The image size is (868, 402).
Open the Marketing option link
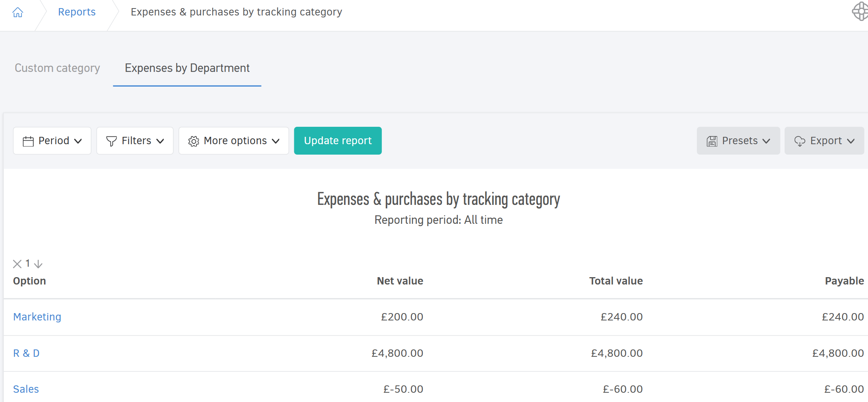pyautogui.click(x=37, y=317)
